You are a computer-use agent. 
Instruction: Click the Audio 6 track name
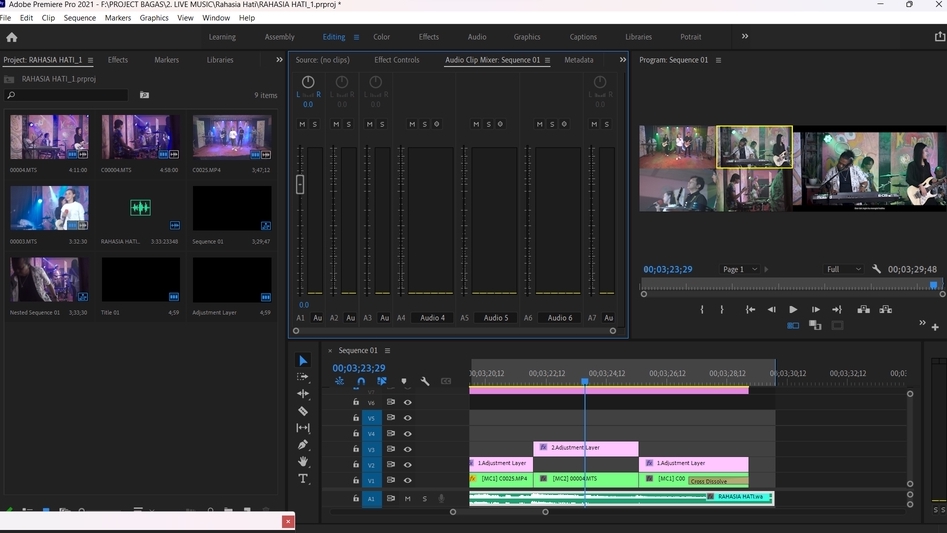pyautogui.click(x=560, y=318)
